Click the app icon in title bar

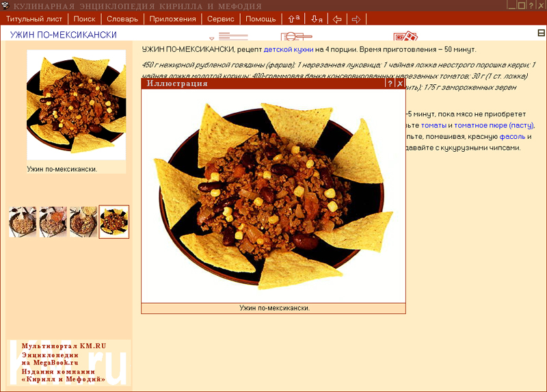(5, 5)
